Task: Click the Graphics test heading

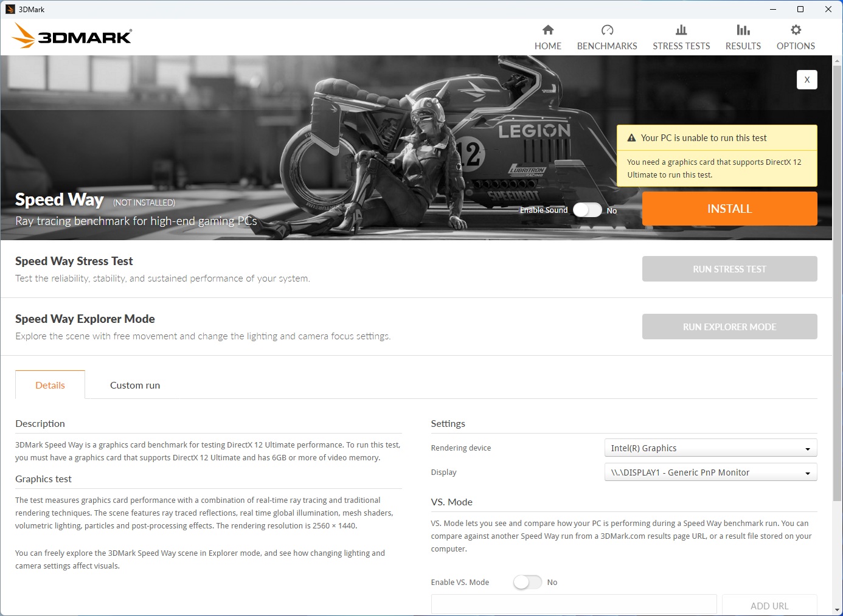Action: (43, 479)
